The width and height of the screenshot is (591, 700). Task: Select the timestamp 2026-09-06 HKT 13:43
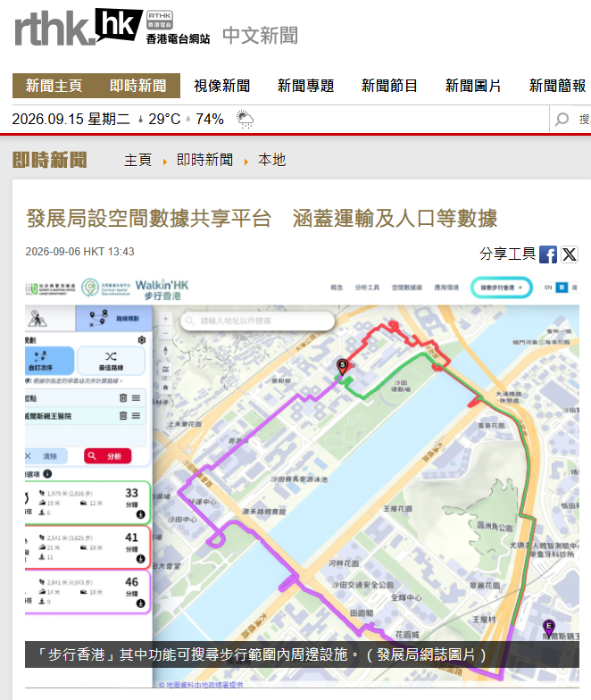pyautogui.click(x=80, y=252)
